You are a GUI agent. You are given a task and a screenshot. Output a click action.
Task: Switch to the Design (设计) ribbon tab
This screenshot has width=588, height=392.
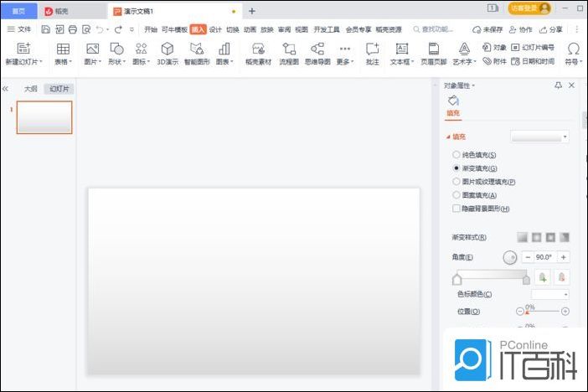coord(215,29)
